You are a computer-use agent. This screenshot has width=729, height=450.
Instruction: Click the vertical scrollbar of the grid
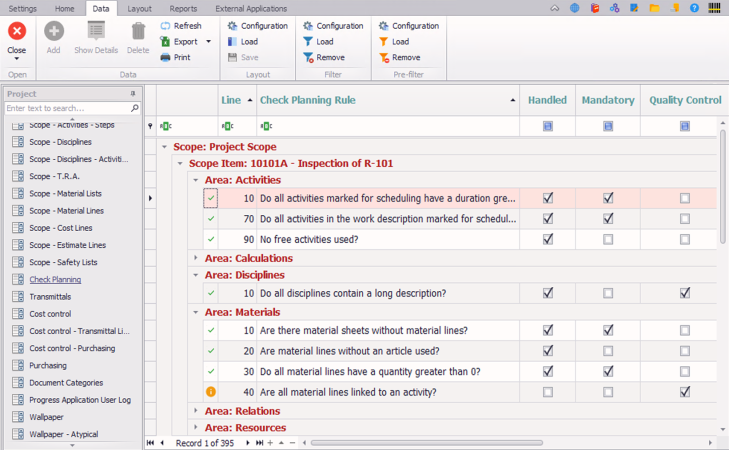coord(723,186)
